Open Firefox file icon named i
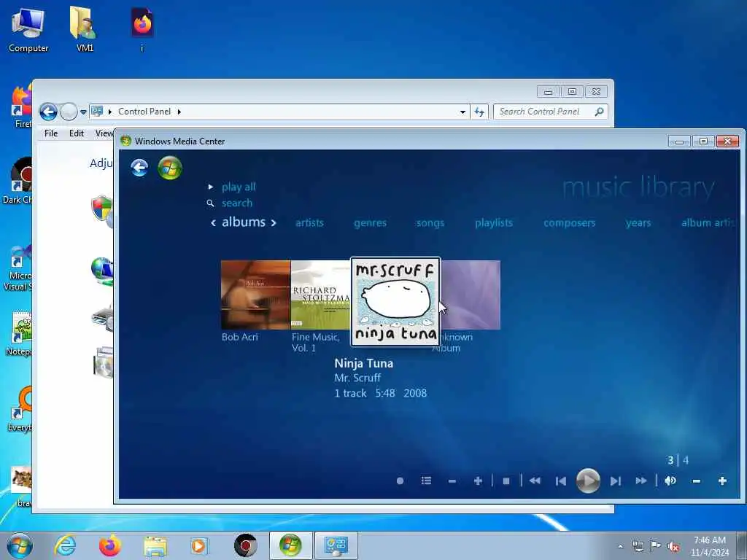This screenshot has height=560, width=747. click(142, 29)
